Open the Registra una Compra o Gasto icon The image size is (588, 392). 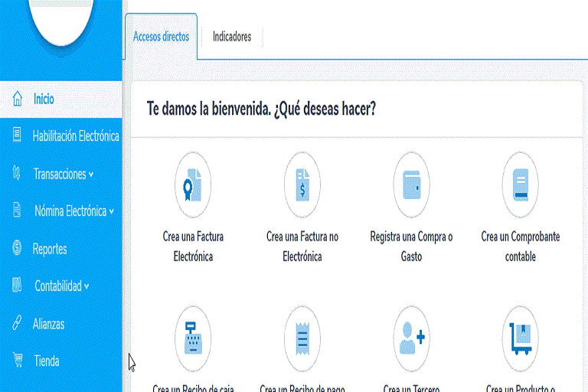(410, 185)
